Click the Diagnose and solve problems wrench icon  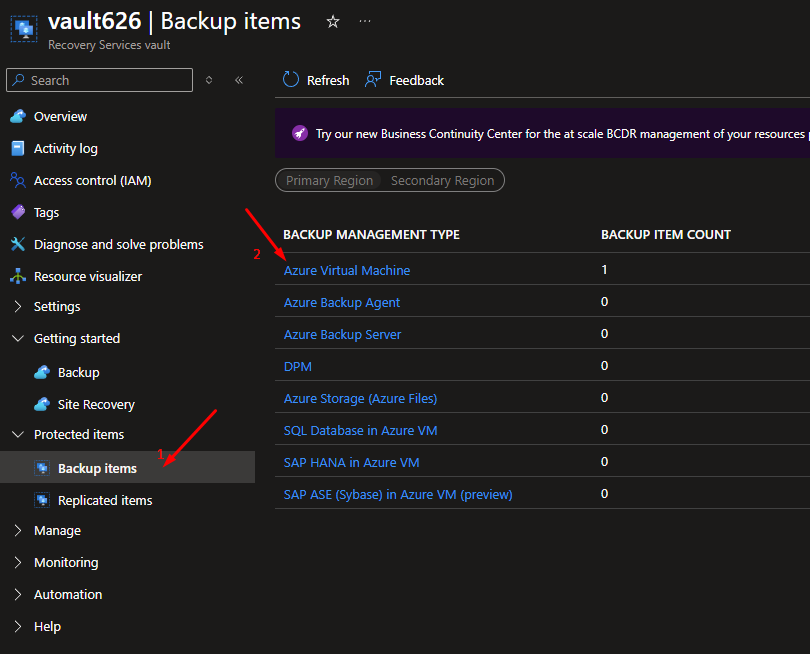[18, 244]
